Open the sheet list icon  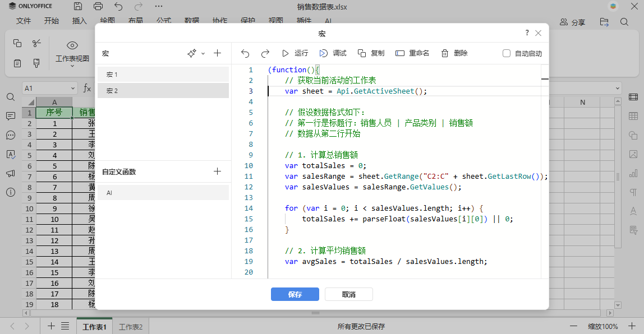coord(65,326)
